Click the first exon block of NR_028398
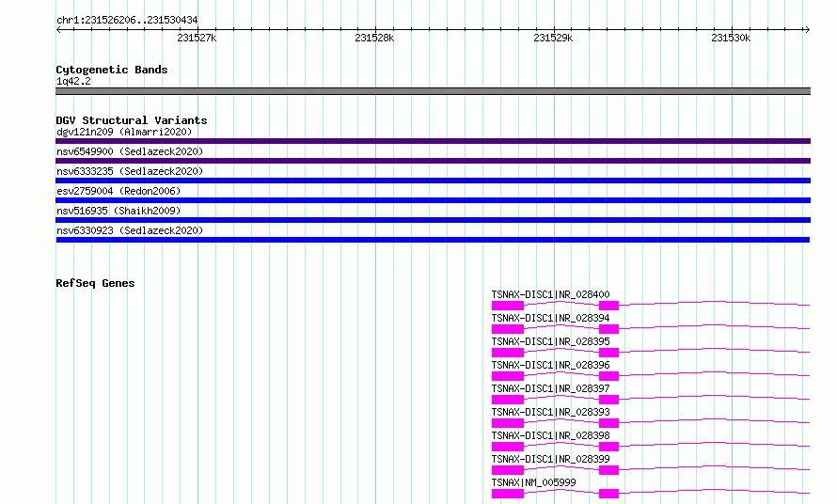Screen dimensions: 837x504 pos(508,447)
